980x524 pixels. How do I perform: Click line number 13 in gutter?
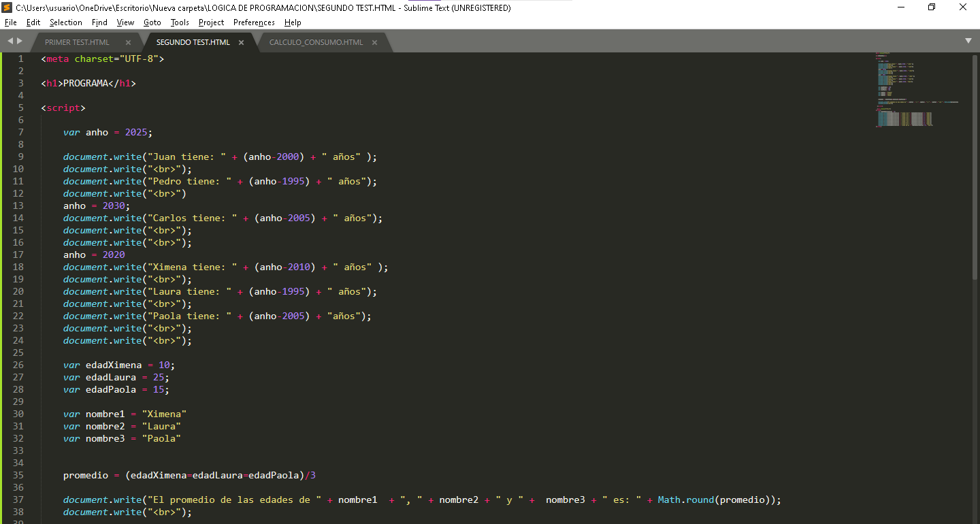[18, 206]
